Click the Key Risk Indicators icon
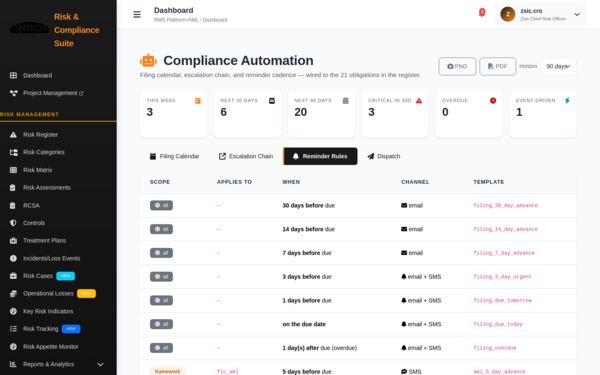The image size is (600, 375). coord(13,311)
